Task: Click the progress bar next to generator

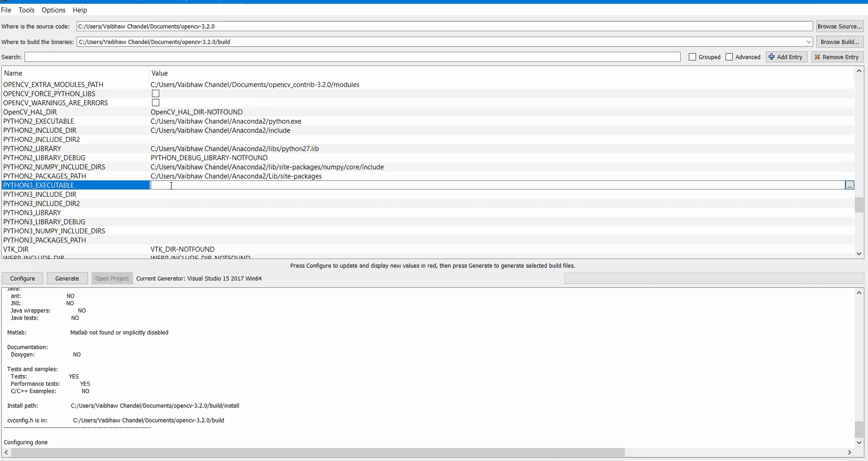Action: tap(714, 278)
